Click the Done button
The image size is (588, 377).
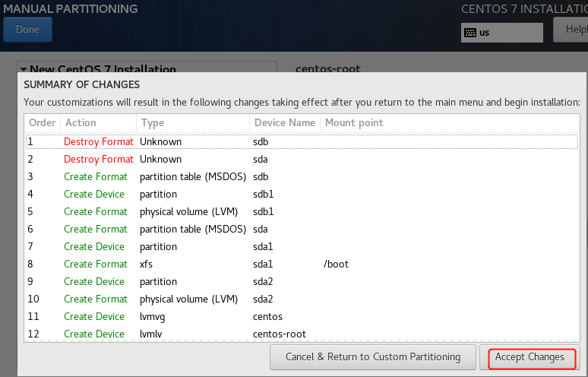pos(27,29)
